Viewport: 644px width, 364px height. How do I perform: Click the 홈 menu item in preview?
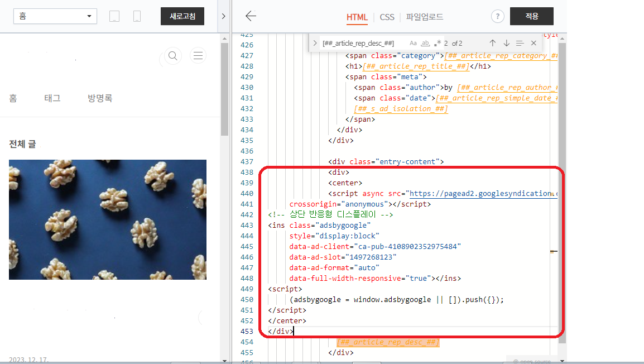pos(13,98)
